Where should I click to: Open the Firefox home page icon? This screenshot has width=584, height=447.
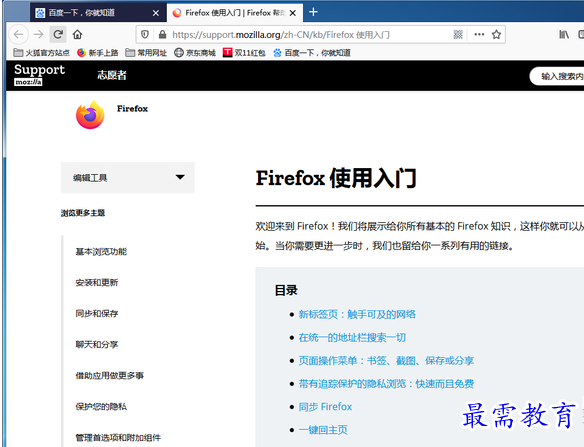[77, 35]
